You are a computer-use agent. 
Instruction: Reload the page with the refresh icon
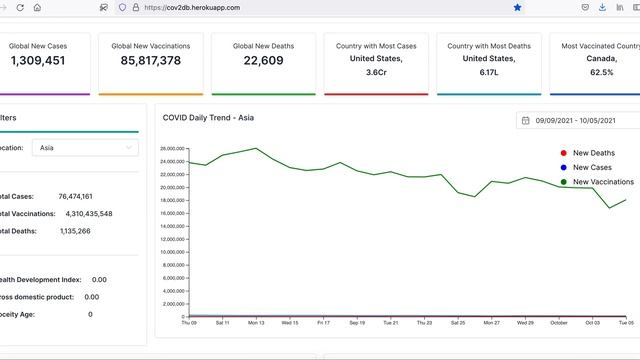(20, 7)
